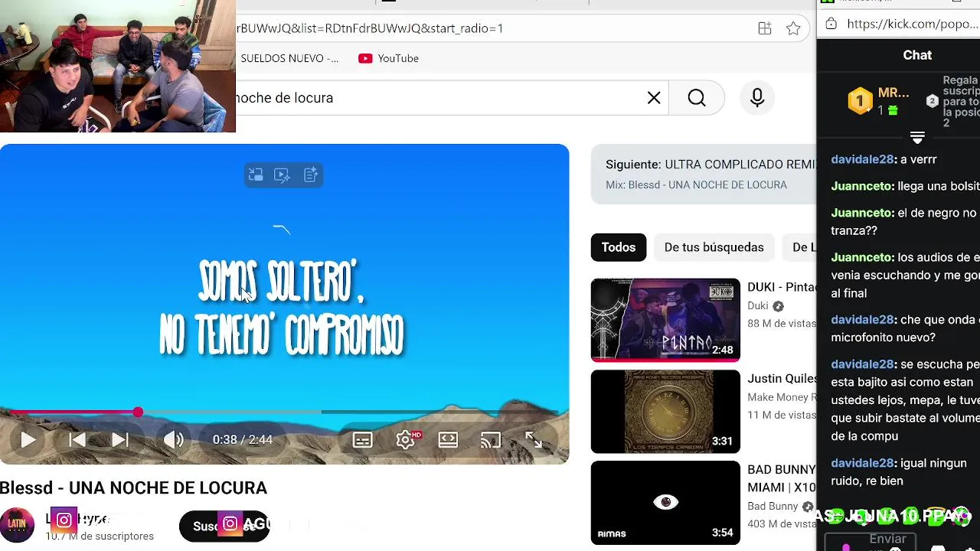This screenshot has height=551, width=980.
Task: Click the YouTube search magnifier button
Action: 697,98
